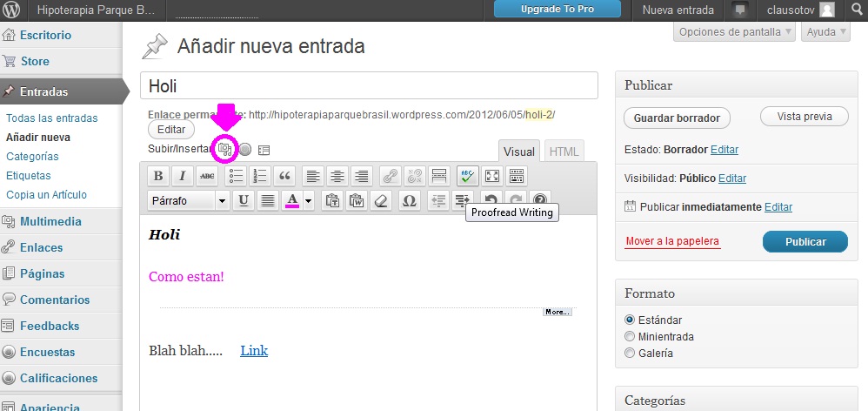Viewport: 868px width, 411px height.
Task: Select the Estándar format option
Action: pos(631,320)
